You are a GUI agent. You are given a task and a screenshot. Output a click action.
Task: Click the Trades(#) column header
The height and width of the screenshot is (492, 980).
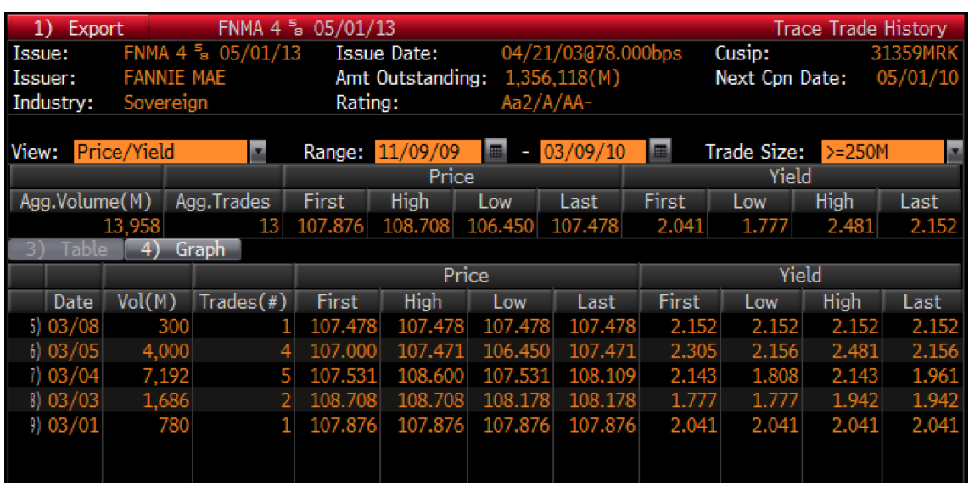pyautogui.click(x=244, y=301)
